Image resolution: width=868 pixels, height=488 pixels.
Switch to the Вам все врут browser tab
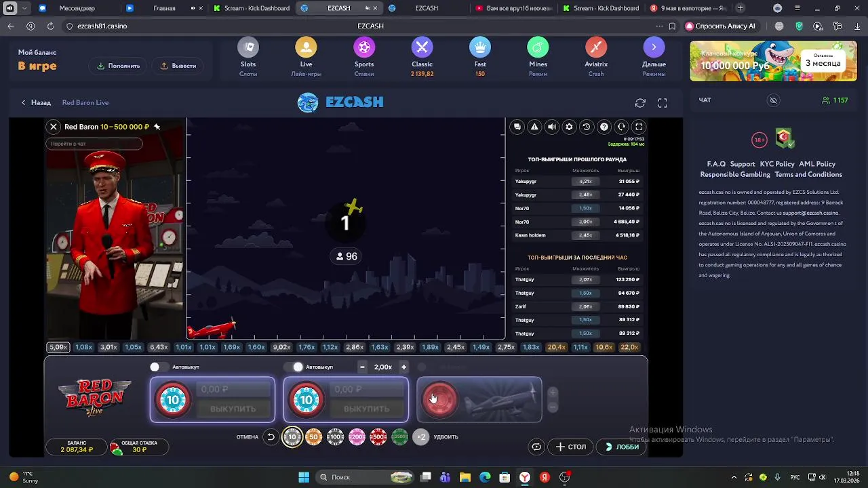pyautogui.click(x=513, y=8)
